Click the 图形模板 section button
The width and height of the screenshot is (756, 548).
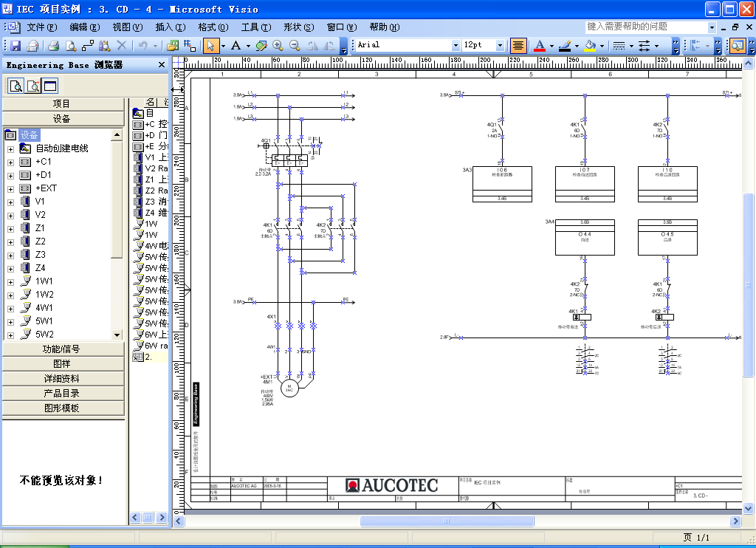[x=63, y=408]
